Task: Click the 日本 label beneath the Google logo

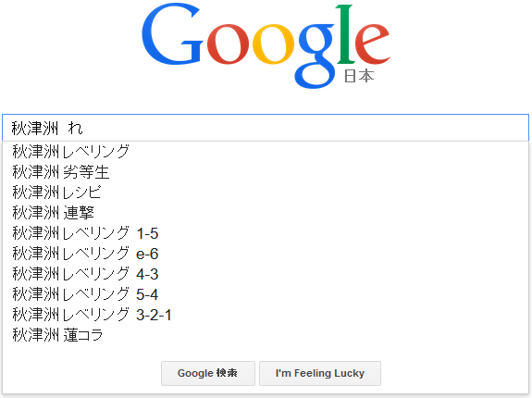Action: pos(359,76)
